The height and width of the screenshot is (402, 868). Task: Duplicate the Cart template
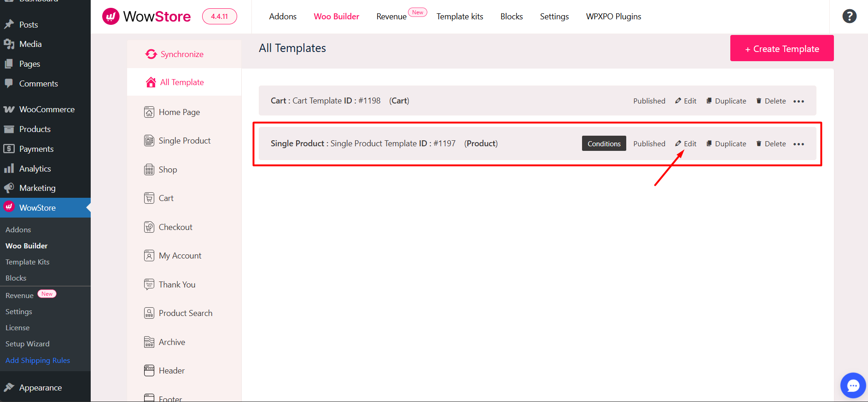[x=726, y=101]
